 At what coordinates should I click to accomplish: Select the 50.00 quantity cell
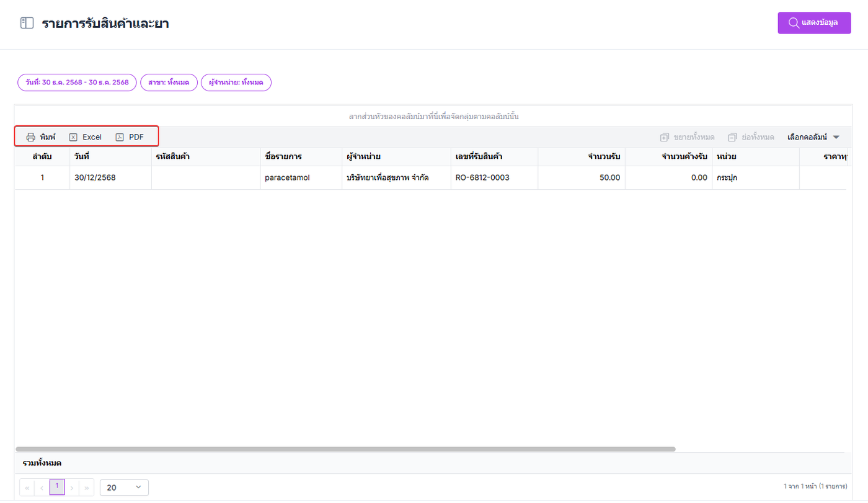[x=582, y=178]
